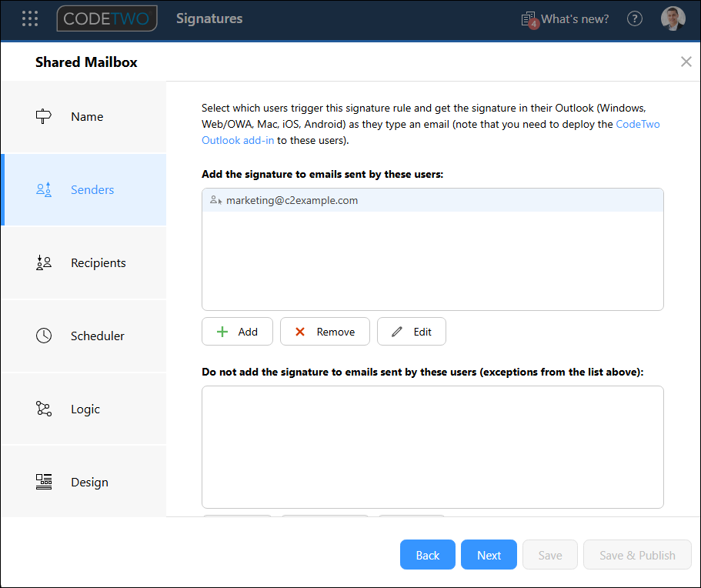Viewport: 701px width, 588px height.
Task: Click the Logic nodes icon
Action: coord(43,409)
